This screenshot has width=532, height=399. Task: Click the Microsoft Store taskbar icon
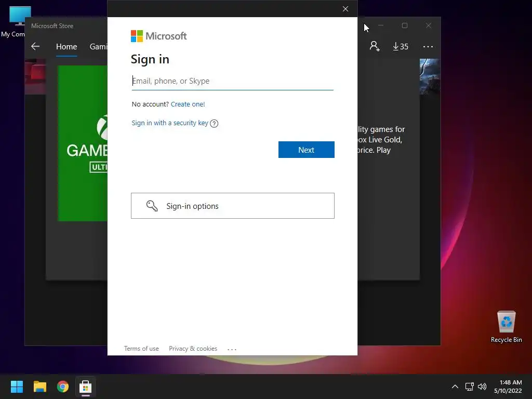pyautogui.click(x=86, y=387)
